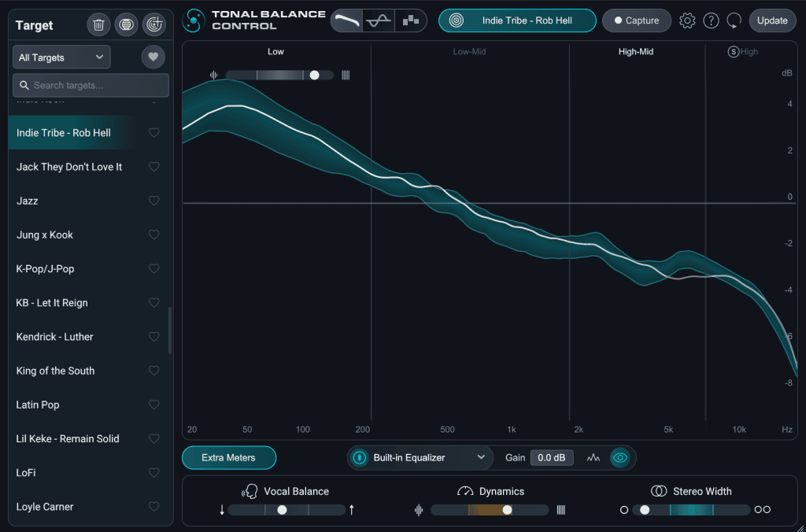Favorite the Jung x Kook target
The width and height of the screenshot is (806, 532).
(x=153, y=235)
